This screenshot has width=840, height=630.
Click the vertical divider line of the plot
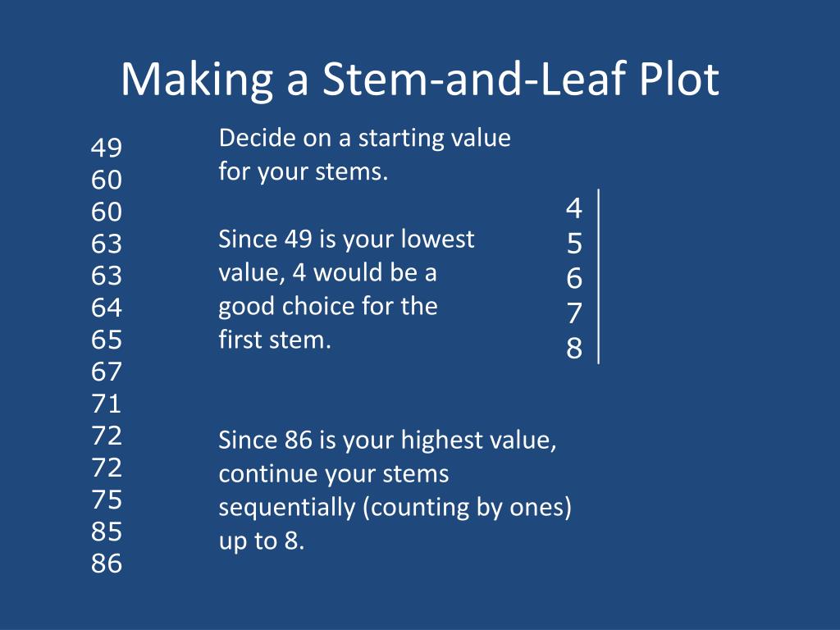point(598,276)
